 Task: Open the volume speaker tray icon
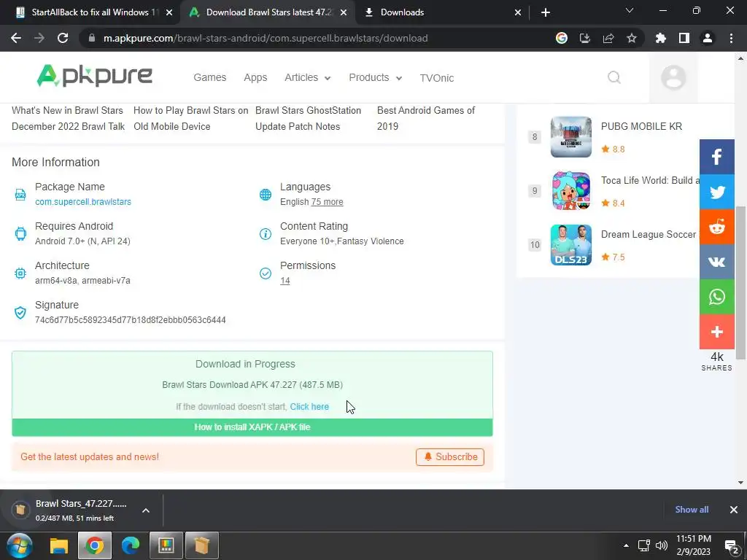pyautogui.click(x=661, y=545)
